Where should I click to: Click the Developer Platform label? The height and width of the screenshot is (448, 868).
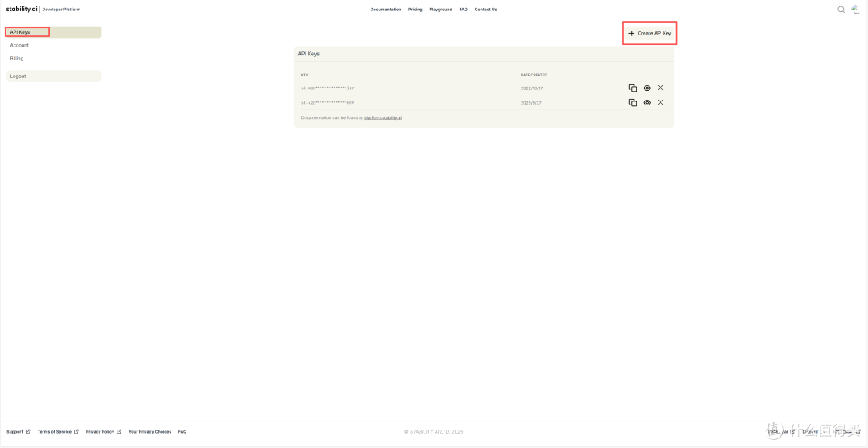click(61, 10)
